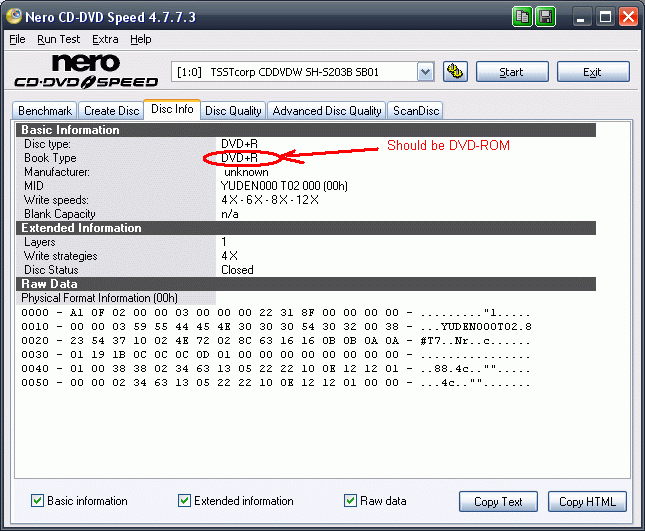
Task: Click the Copy Text button
Action: click(498, 501)
